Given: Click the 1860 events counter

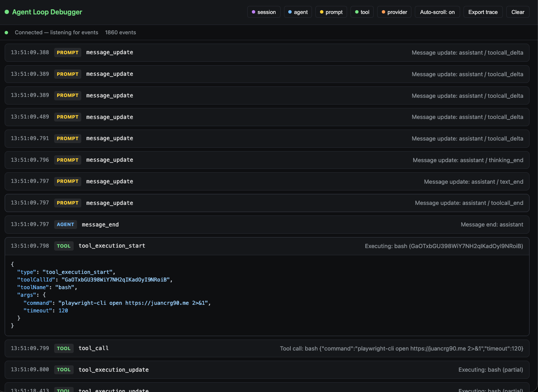Looking at the screenshot, I should pyautogui.click(x=121, y=32).
